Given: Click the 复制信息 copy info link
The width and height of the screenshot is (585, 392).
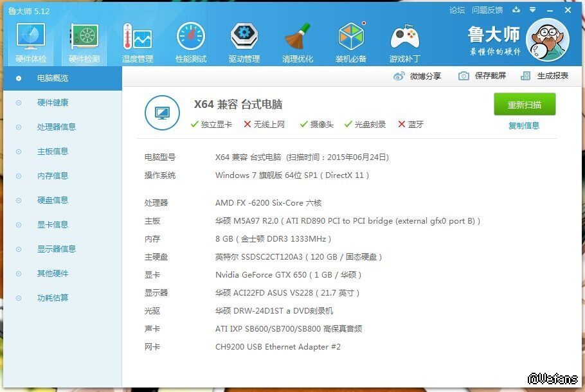Looking at the screenshot, I should tap(524, 126).
